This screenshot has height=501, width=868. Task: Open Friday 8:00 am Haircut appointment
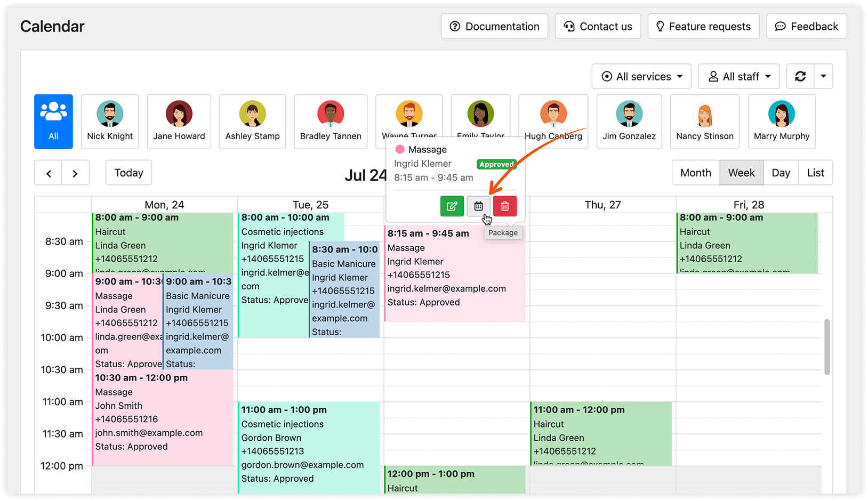[748, 243]
